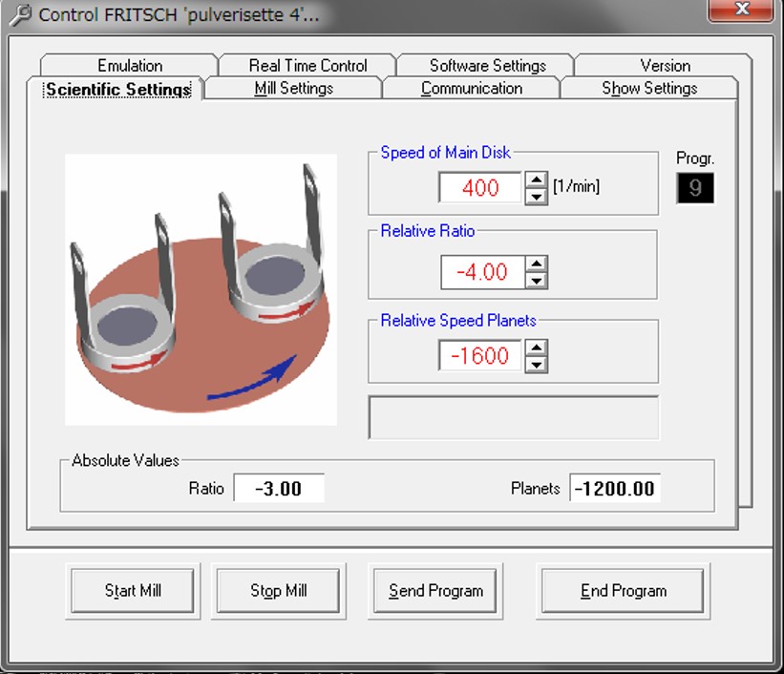This screenshot has height=674, width=784.
Task: Open the Communication tab
Action: pos(472,88)
